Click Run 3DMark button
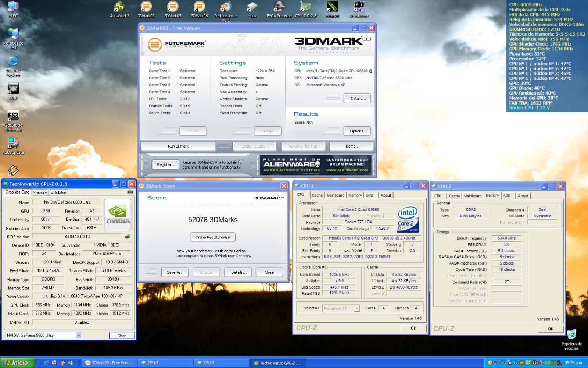 178,146
